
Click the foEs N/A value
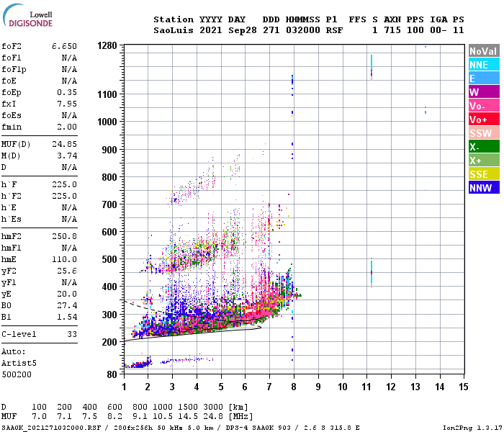tap(69, 115)
